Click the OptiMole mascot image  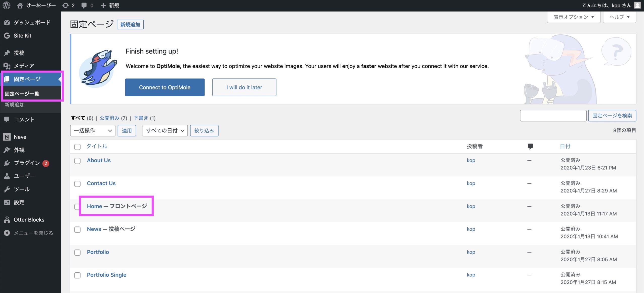tap(98, 68)
